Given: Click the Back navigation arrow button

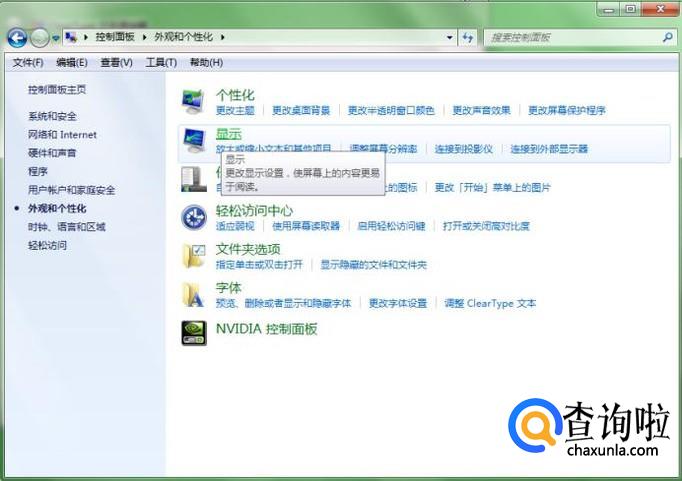Looking at the screenshot, I should (x=17, y=38).
